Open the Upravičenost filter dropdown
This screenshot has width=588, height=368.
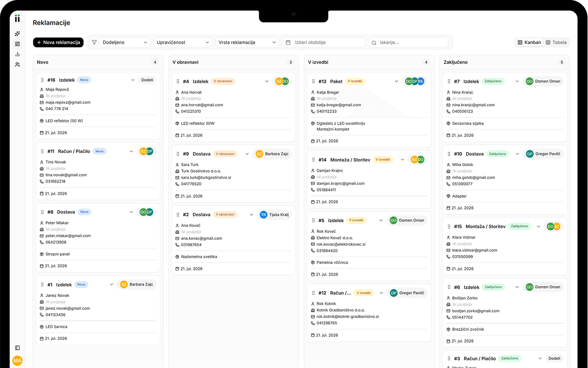pos(183,42)
